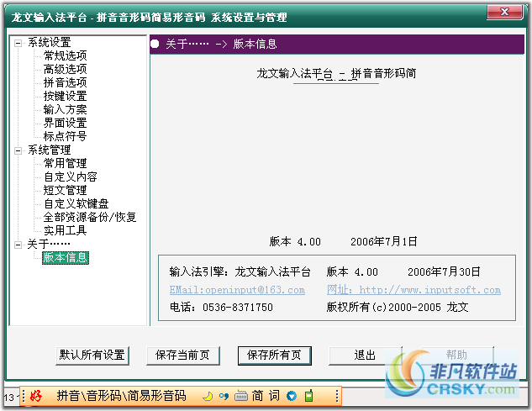Open 全部资源备份/恢复 page
Viewport: 532px width, 411px height.
pos(90,217)
